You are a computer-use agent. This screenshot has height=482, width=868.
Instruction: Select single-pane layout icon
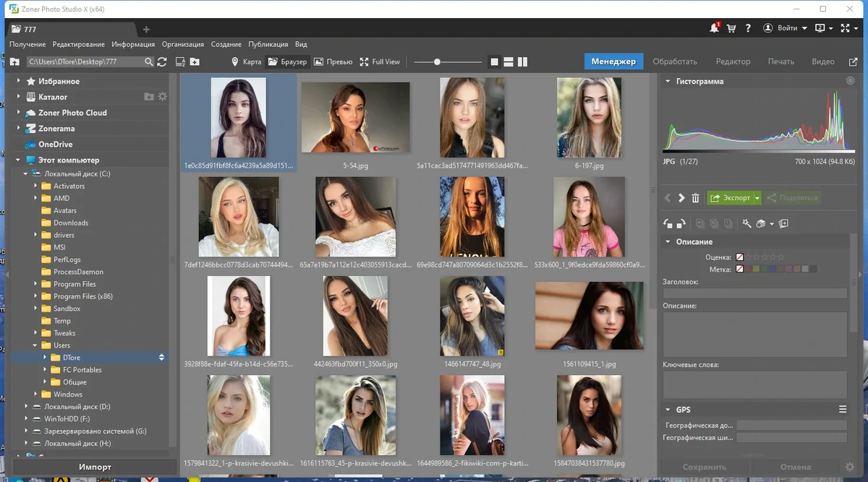[495, 62]
